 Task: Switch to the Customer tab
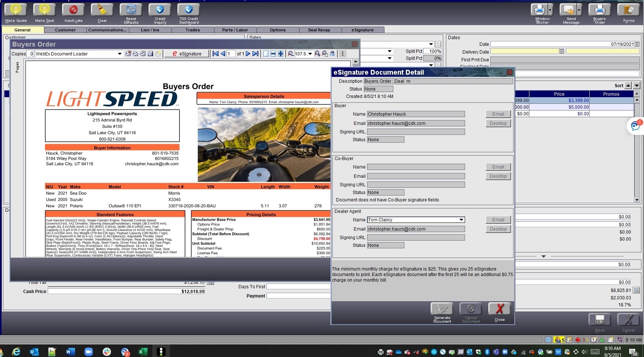[65, 30]
